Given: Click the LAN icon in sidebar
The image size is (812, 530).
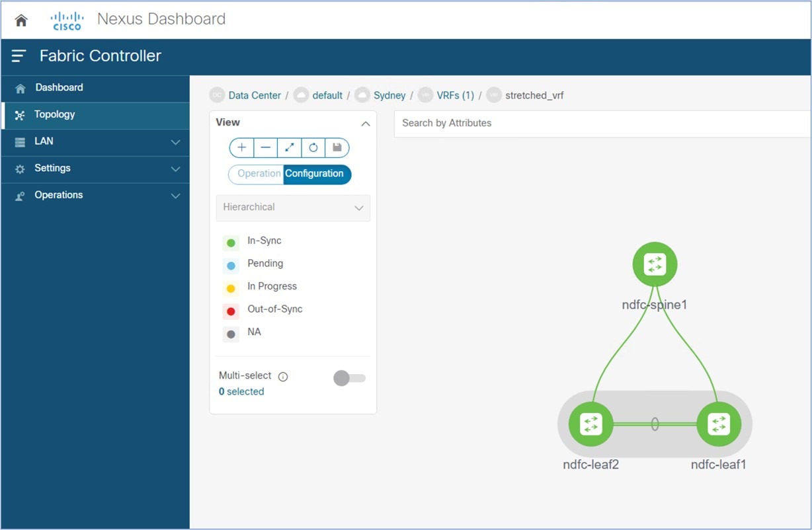Looking at the screenshot, I should [x=20, y=141].
